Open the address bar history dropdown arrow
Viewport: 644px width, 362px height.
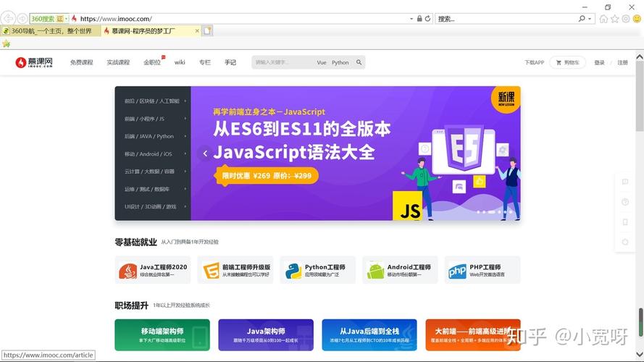pyautogui.click(x=411, y=19)
